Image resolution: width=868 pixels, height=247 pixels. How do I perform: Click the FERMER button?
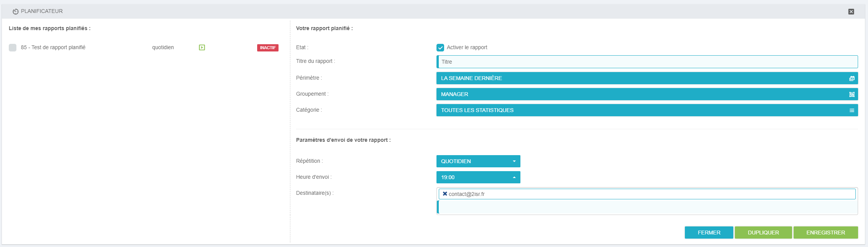[x=709, y=233]
